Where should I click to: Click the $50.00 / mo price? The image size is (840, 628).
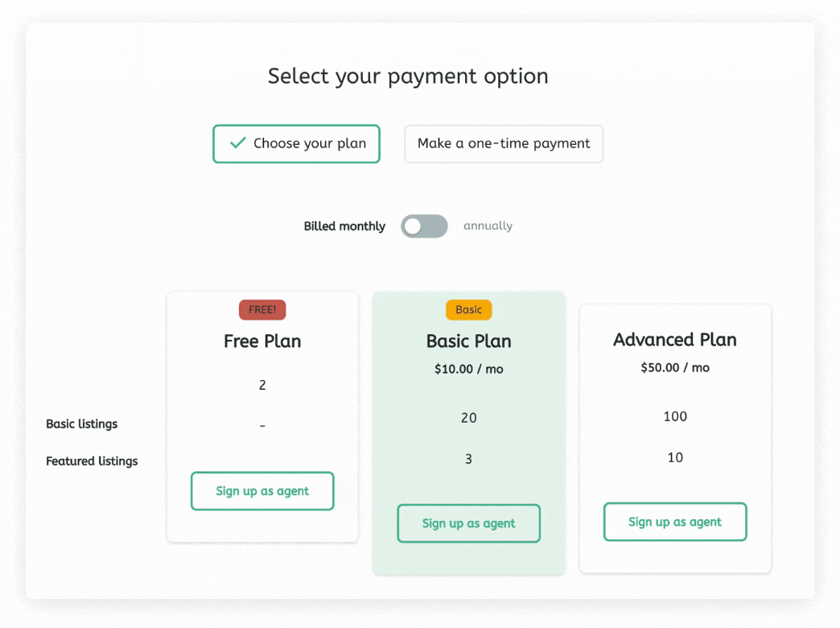(x=675, y=368)
